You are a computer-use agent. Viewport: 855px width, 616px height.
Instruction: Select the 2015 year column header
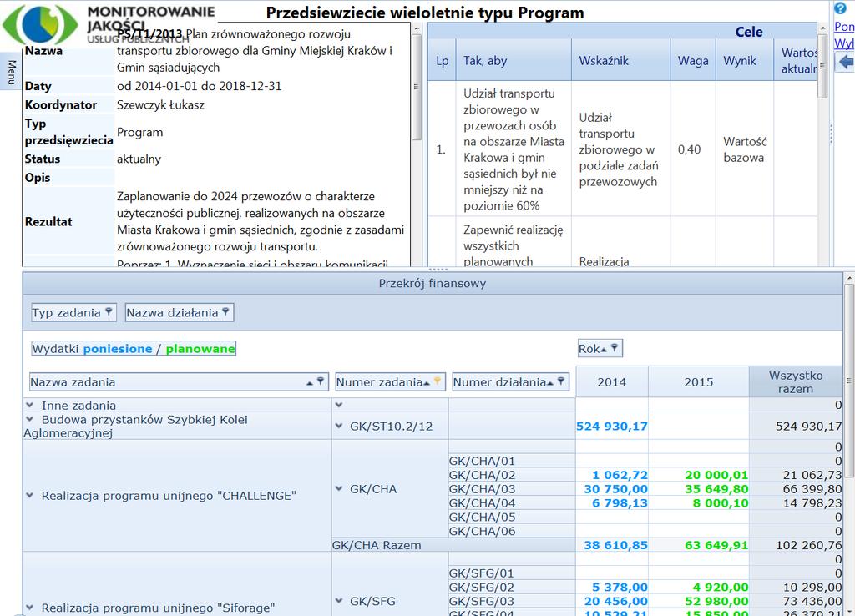(x=699, y=382)
